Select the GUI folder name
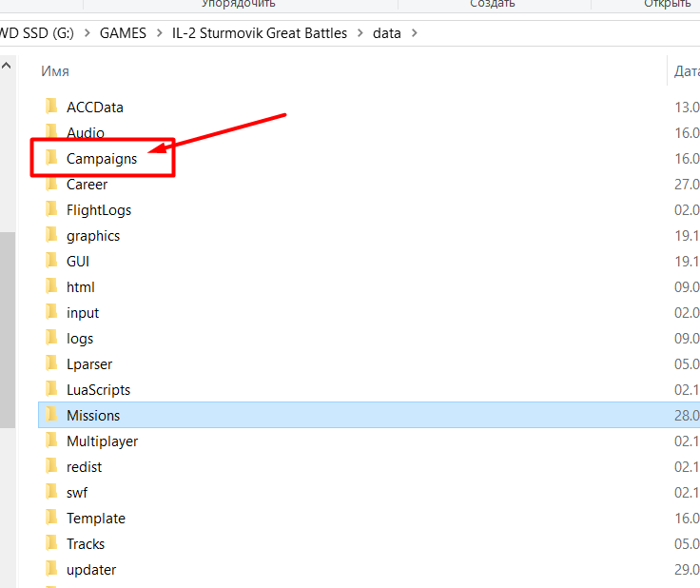 tap(78, 262)
